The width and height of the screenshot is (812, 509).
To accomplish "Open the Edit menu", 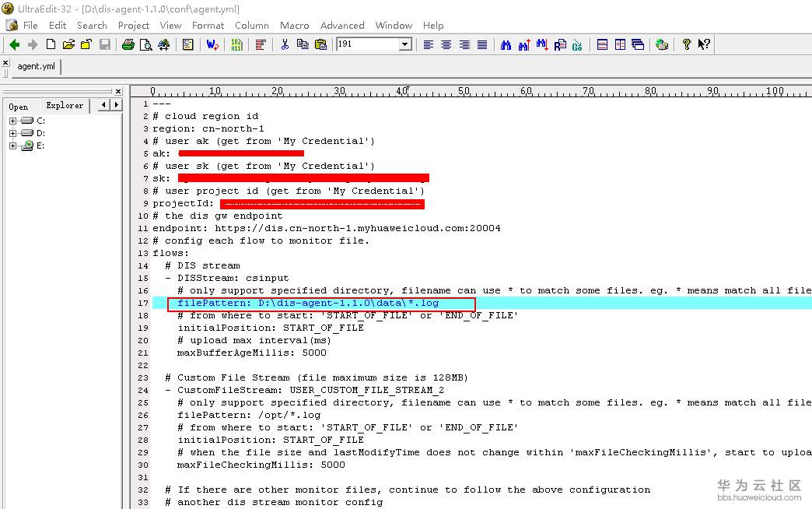I will [x=58, y=26].
